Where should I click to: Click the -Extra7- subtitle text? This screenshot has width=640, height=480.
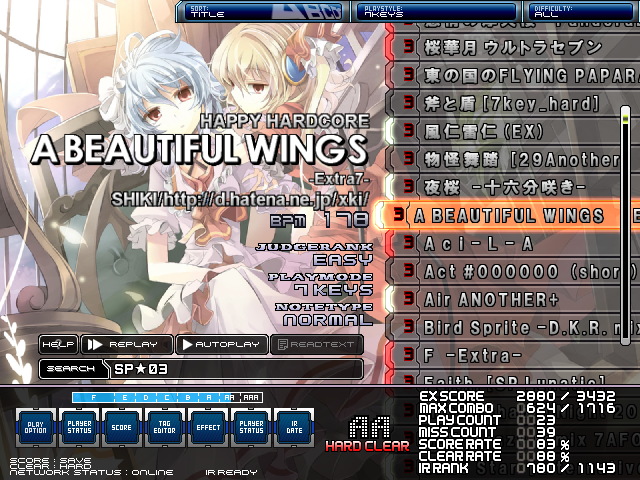(x=340, y=179)
